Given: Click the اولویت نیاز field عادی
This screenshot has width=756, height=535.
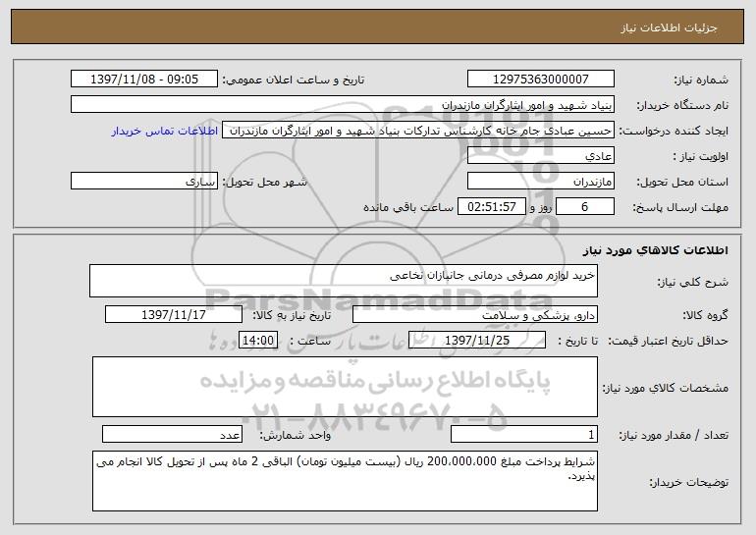Looking at the screenshot, I should click(x=540, y=155).
